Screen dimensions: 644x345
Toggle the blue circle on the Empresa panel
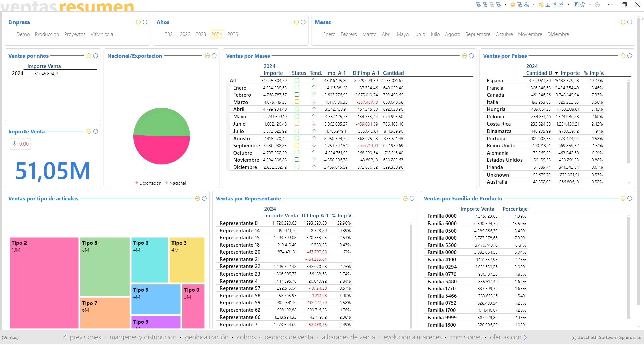click(x=145, y=22)
